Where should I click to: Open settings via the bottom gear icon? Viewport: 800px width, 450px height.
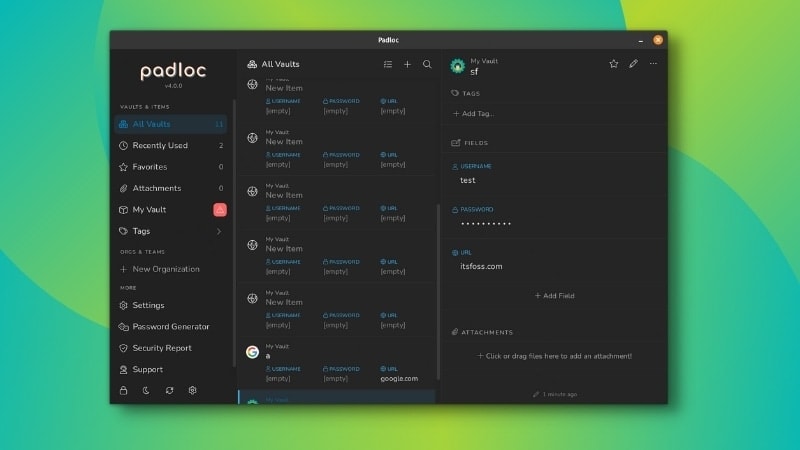(193, 390)
